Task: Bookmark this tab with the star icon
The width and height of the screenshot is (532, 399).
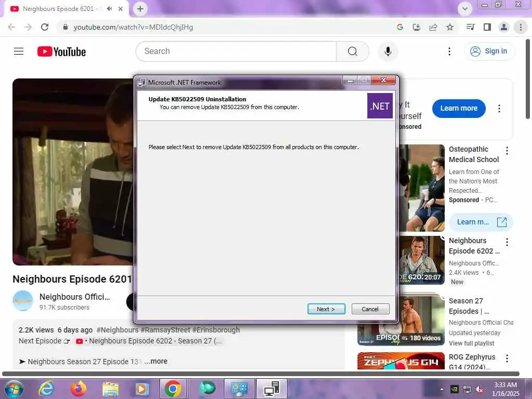Action: coord(449,27)
